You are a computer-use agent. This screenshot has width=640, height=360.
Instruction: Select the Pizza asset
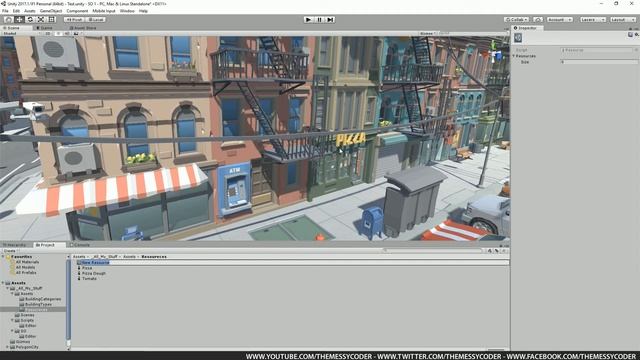(87, 268)
